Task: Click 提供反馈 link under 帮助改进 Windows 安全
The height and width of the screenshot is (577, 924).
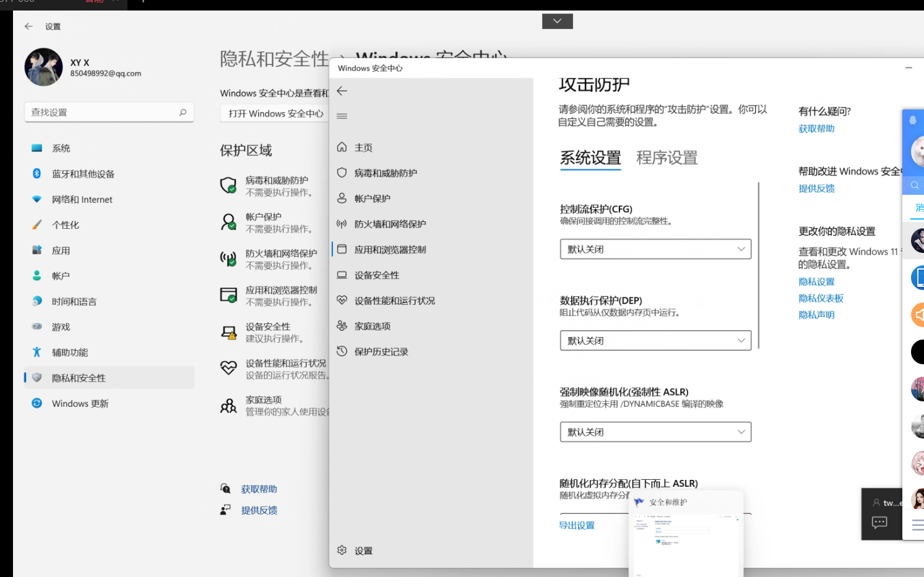Action: point(816,189)
